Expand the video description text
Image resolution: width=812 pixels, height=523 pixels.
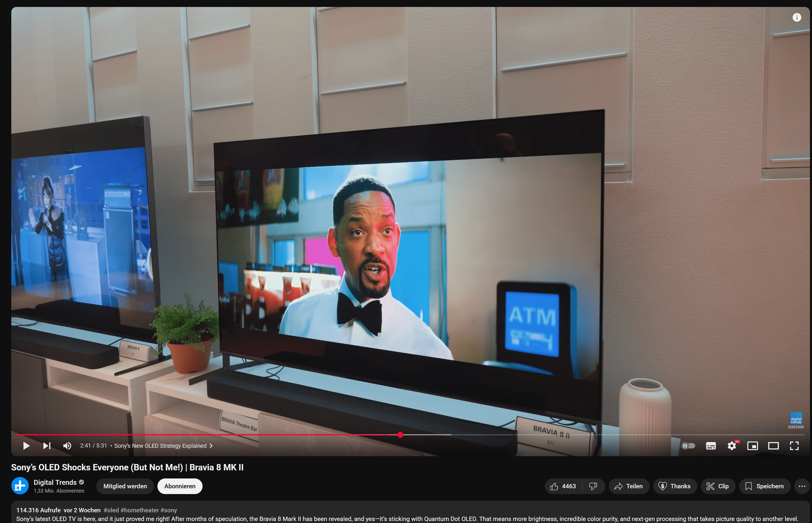[x=407, y=519]
